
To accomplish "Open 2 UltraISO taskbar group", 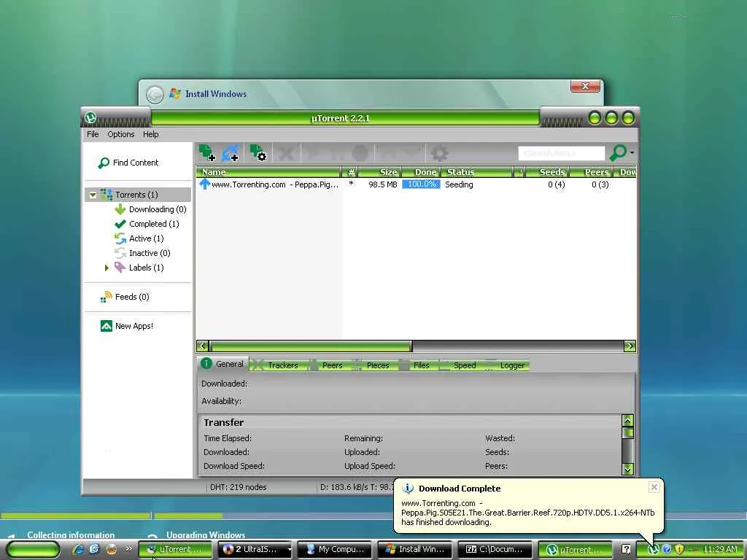I will 255,550.
